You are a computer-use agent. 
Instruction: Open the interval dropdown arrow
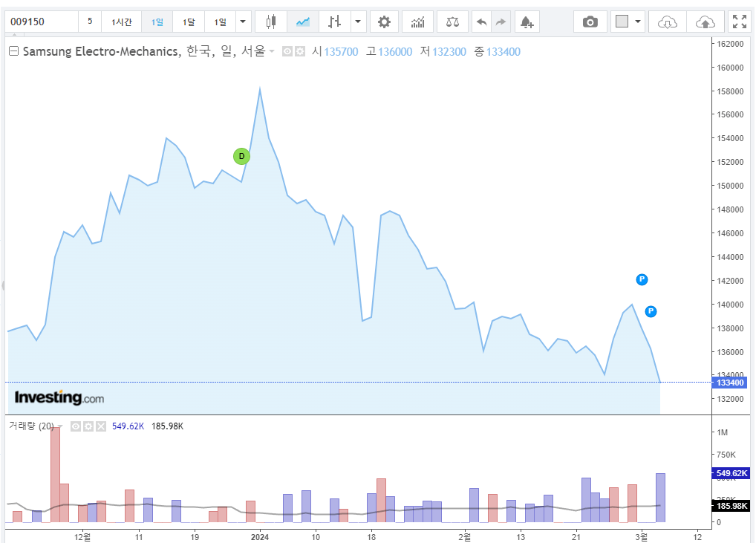tap(243, 22)
